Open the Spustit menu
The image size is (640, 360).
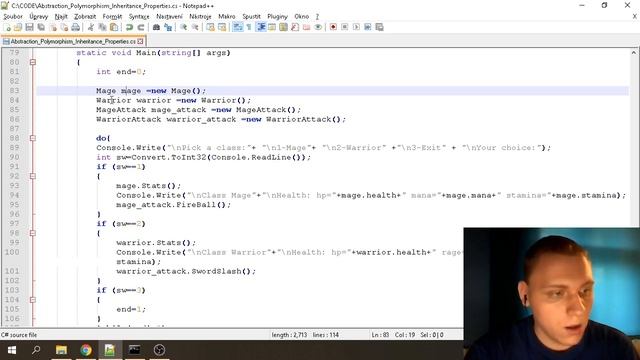[251, 16]
